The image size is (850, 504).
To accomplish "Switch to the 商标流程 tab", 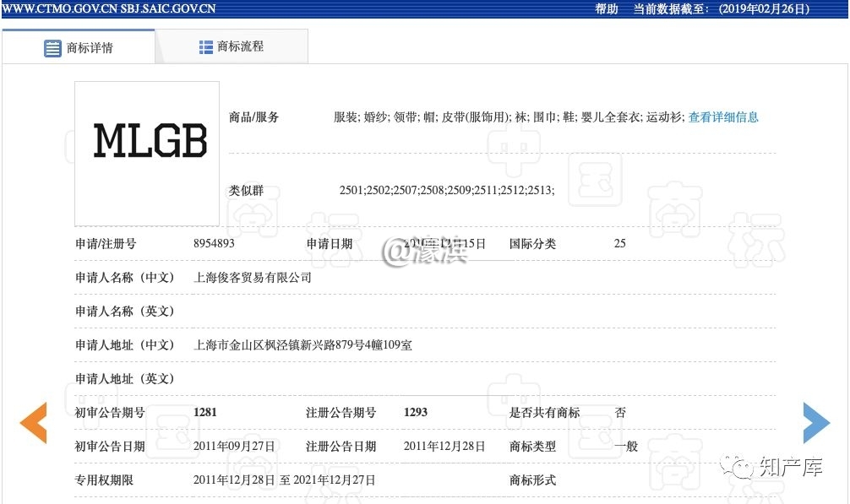I will (x=232, y=46).
